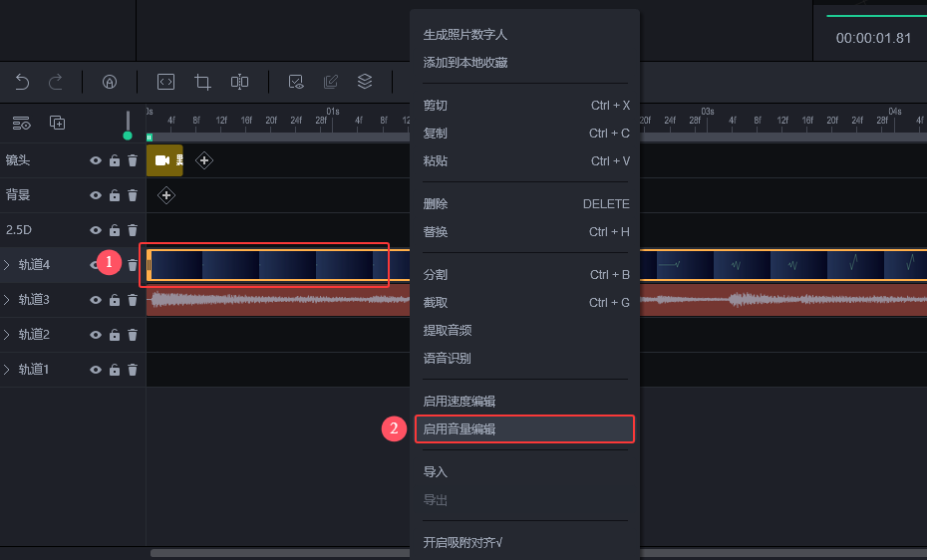Click the undo arrow in the toolbar
This screenshot has width=927, height=560.
(x=22, y=82)
